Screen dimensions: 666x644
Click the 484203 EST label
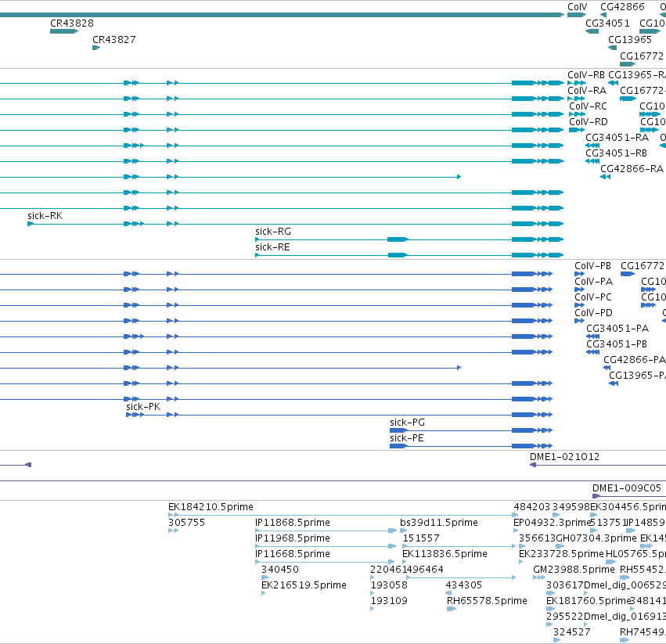pos(531,507)
